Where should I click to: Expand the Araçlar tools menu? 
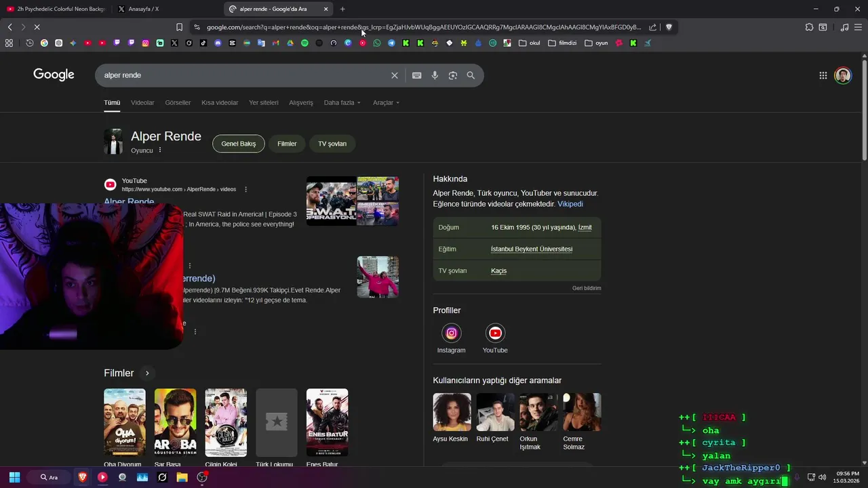(x=386, y=102)
